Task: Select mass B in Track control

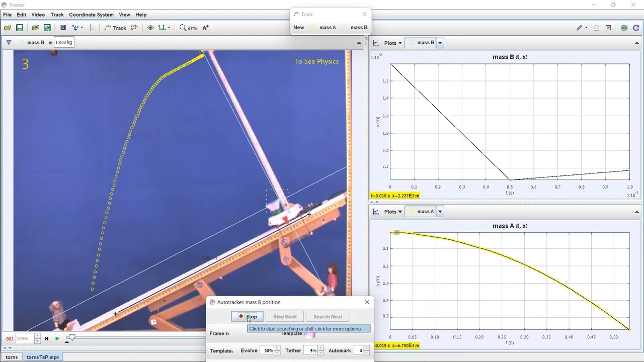Action: click(x=355, y=28)
